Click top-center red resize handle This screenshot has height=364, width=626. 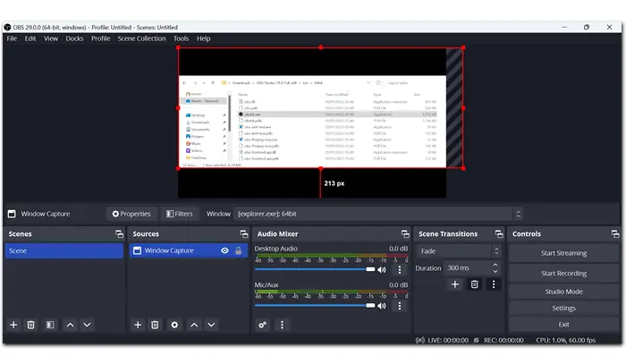321,47
